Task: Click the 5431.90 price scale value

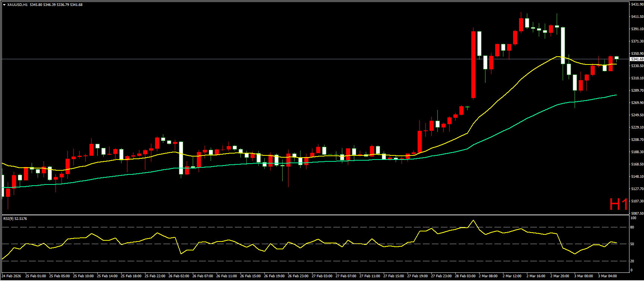Action: tap(637, 4)
